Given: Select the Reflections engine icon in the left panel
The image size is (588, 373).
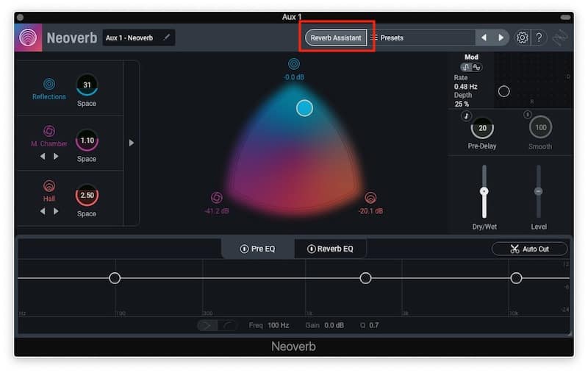Looking at the screenshot, I should 49,84.
